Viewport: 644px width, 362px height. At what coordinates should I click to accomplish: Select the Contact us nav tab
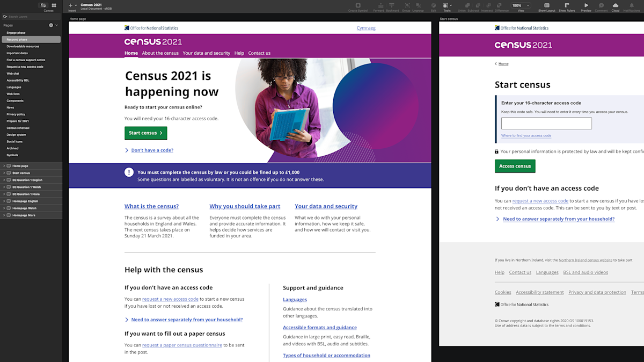(259, 53)
